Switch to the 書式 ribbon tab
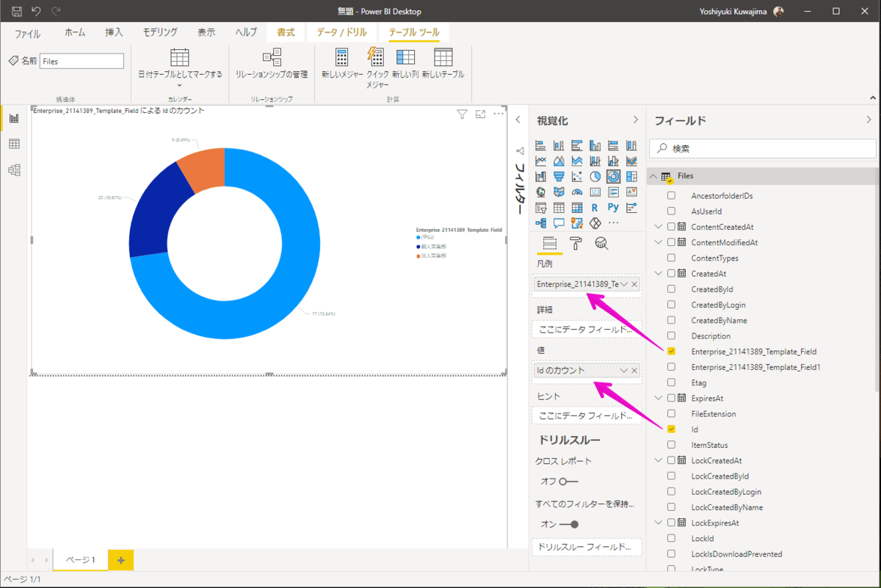 pyautogui.click(x=286, y=32)
